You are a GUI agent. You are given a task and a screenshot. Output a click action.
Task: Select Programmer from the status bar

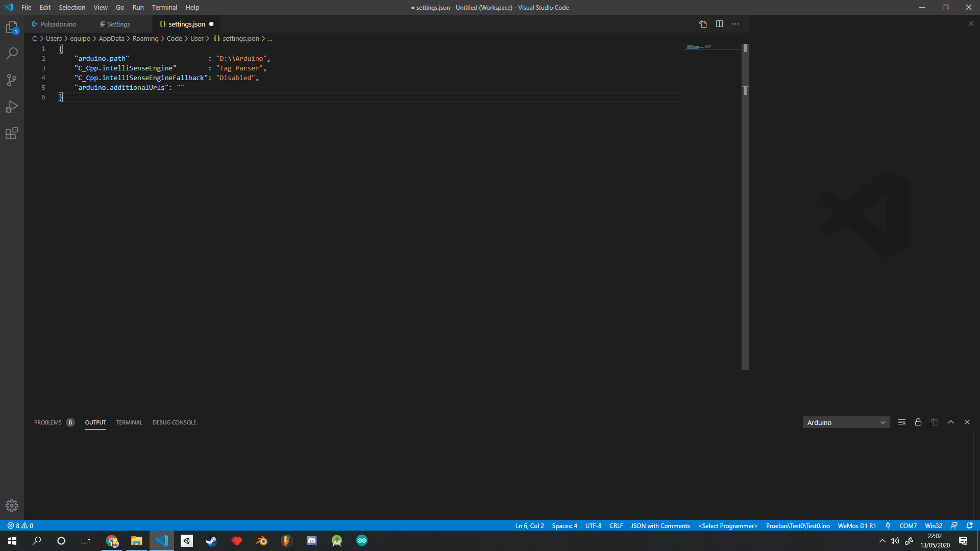[x=727, y=525]
